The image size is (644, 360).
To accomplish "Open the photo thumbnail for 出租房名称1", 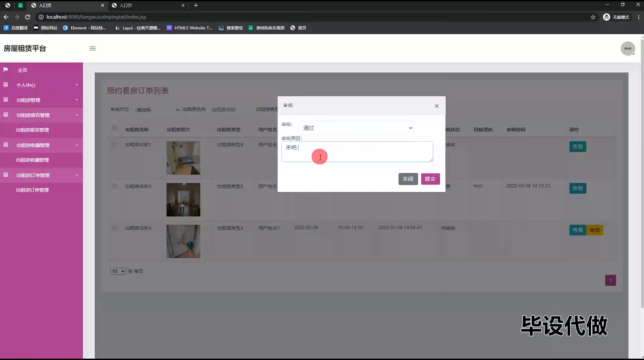I will coord(183,158).
